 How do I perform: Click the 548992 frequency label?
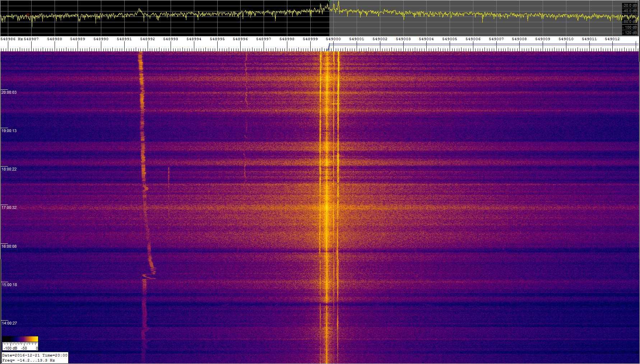148,39
